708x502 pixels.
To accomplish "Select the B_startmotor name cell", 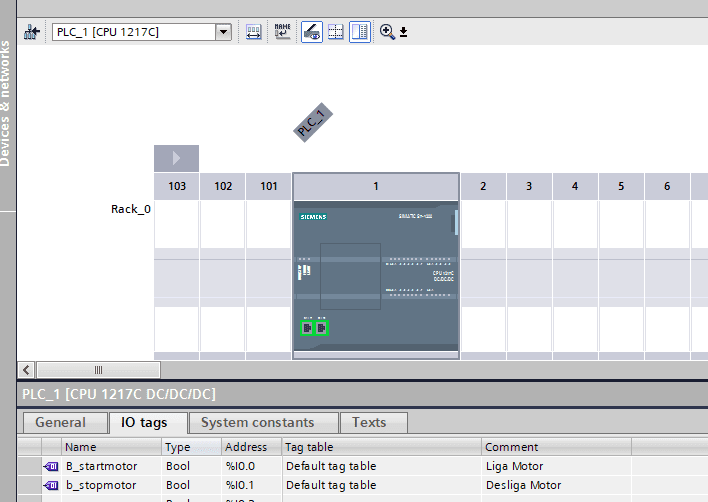I will click(x=112, y=466).
